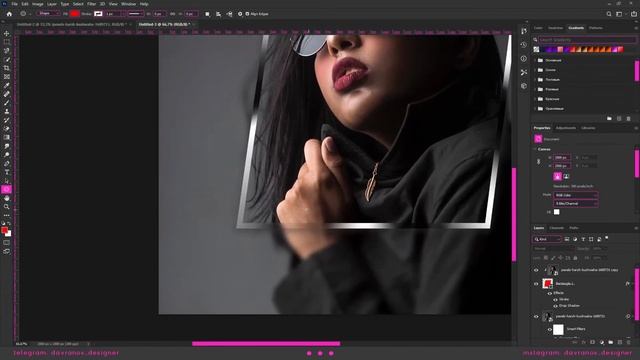The image size is (640, 360).
Task: Open the layer Kind filter dropdown
Action: coord(547,239)
